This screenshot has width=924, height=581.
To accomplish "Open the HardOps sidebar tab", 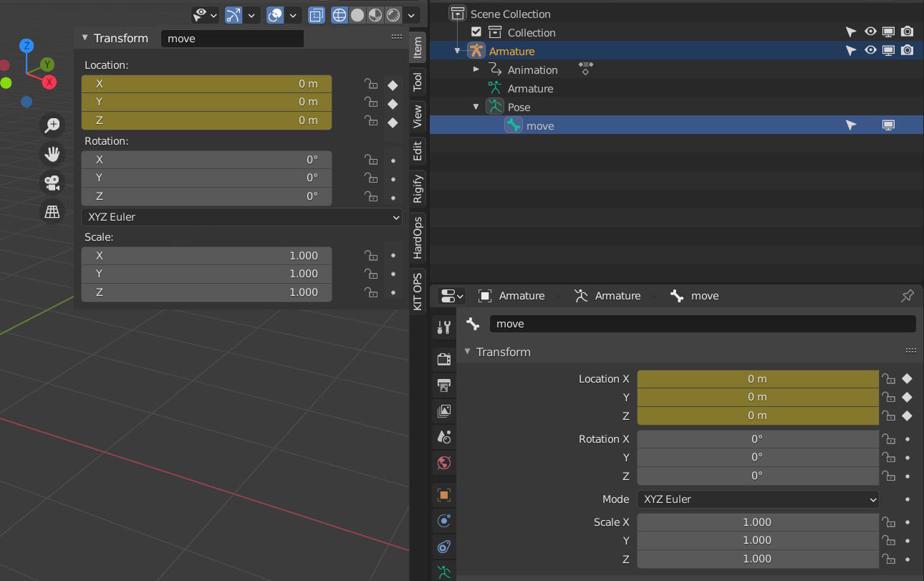I will pyautogui.click(x=418, y=238).
